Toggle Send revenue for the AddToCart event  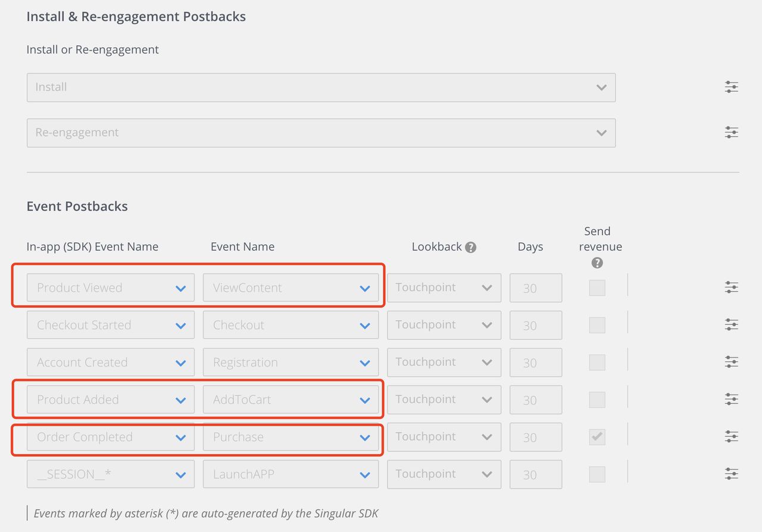[597, 400]
